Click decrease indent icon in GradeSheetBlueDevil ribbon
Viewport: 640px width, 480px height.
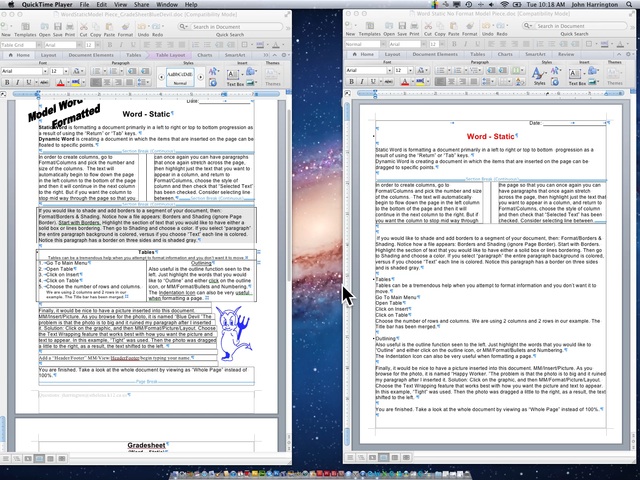pos(132,71)
